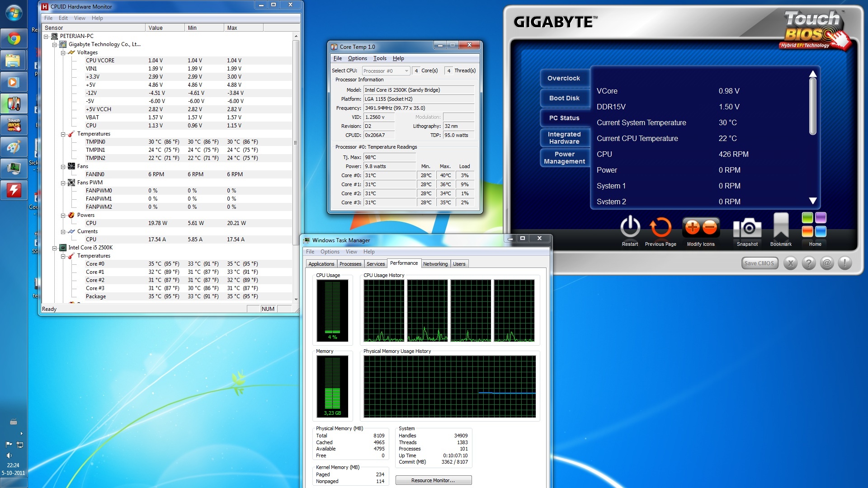Switch to Services tab in Task Manager
Screen dimensions: 868x488
pos(376,264)
